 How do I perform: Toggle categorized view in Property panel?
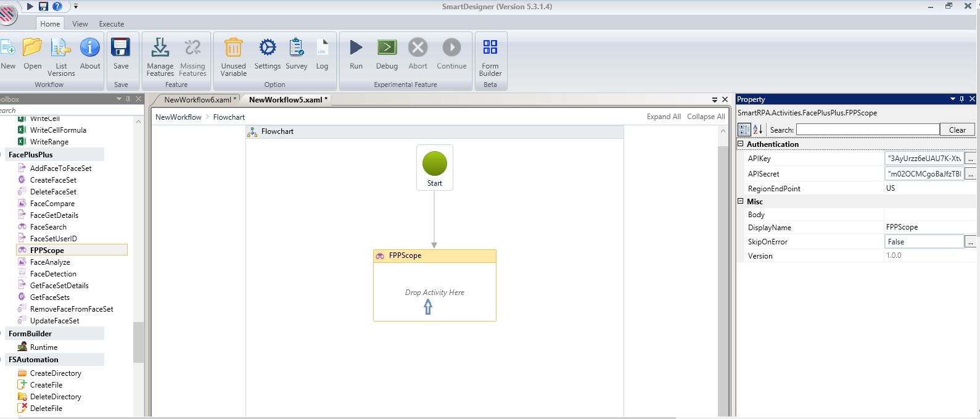point(744,130)
